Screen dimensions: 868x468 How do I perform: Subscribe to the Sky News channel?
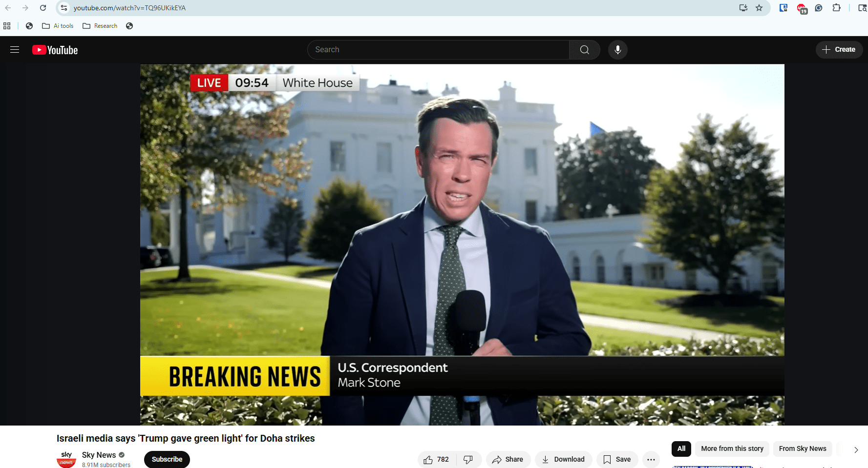tap(167, 459)
